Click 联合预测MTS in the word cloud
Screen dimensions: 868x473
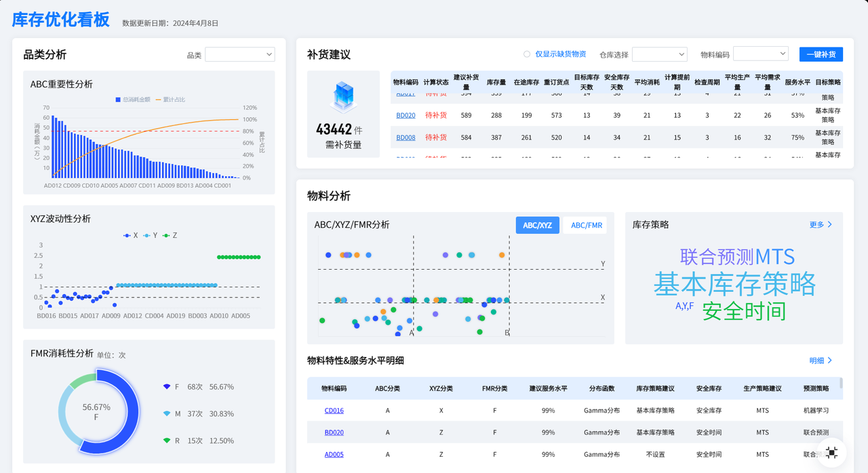(x=737, y=256)
